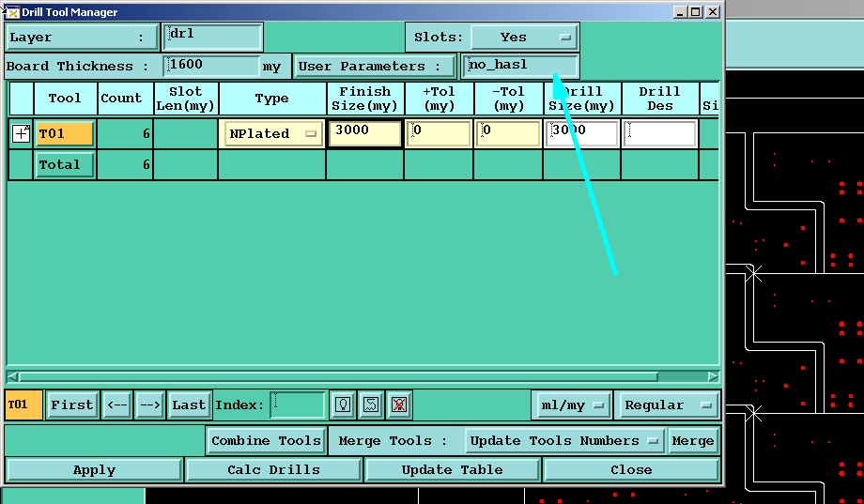864x504 pixels.
Task: Click the lightbulb highlight icon beside Index
Action: (x=343, y=405)
